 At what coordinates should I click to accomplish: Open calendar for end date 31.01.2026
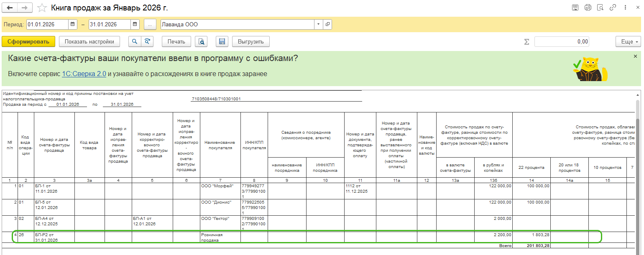pos(135,24)
